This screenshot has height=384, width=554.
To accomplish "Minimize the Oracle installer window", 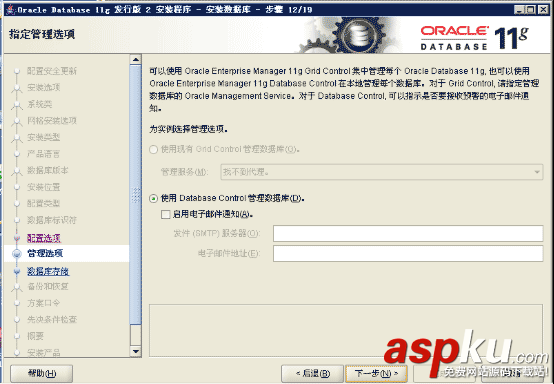I will (519, 10).
